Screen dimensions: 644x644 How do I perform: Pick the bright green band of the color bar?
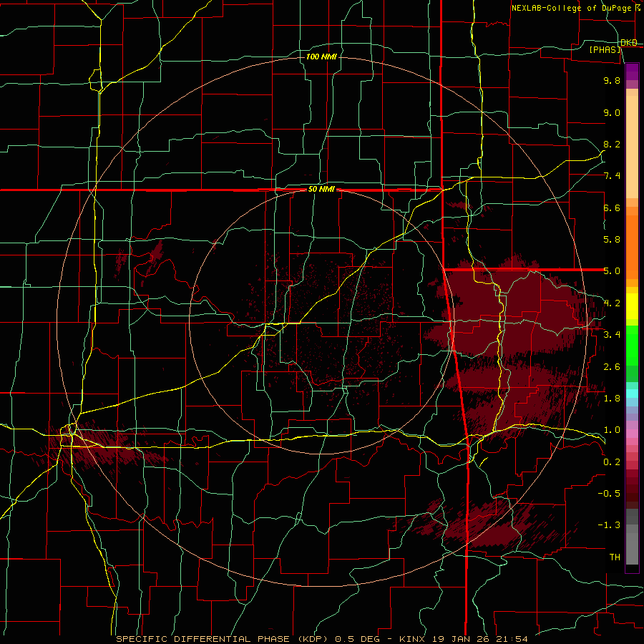[x=632, y=345]
